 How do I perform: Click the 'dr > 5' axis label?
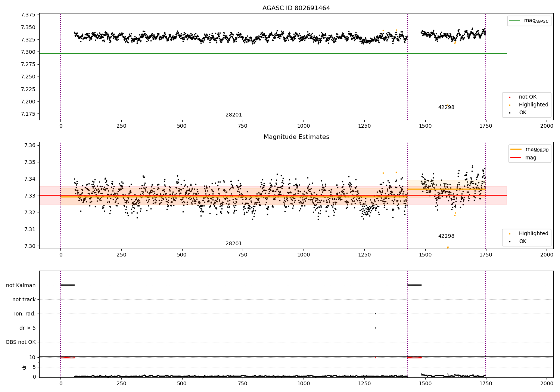pyautogui.click(x=28, y=328)
